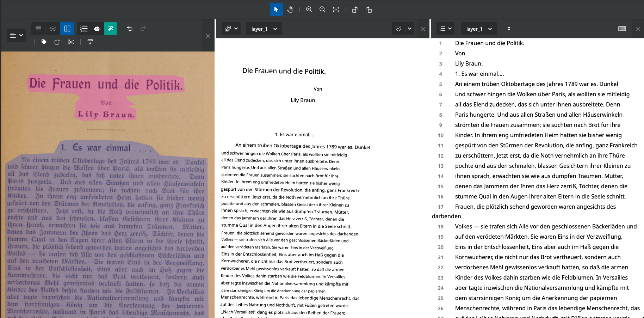The image size is (644, 318).
Task: Toggle regions display mode button
Action: 67,29
